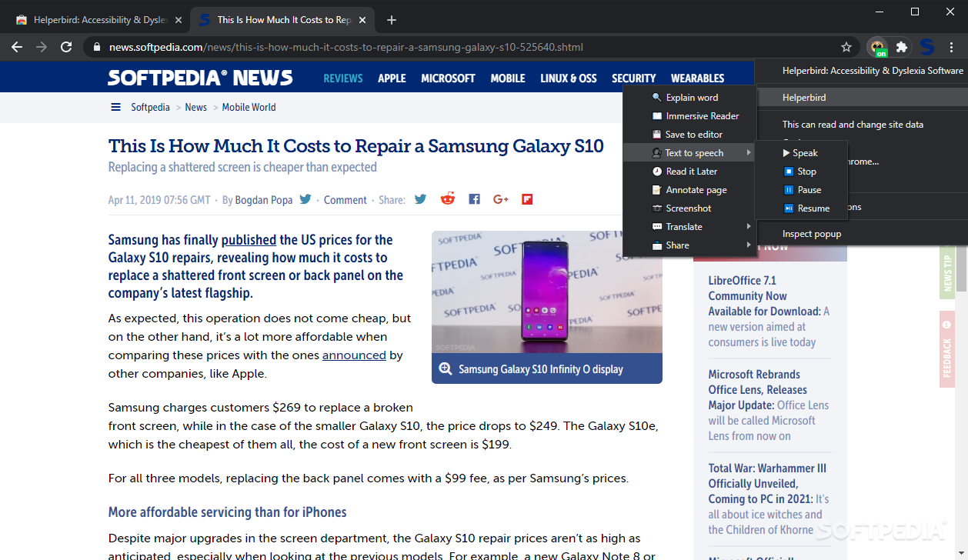Open the LibreOffice 7.1 Community article
Screen dimensions: 968x560
(x=769, y=311)
